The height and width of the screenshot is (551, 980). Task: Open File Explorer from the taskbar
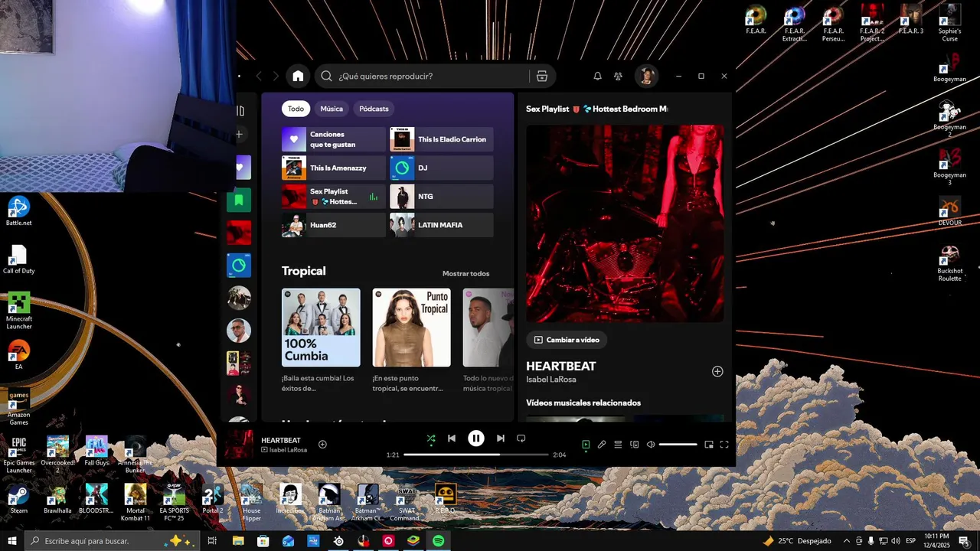tap(238, 541)
